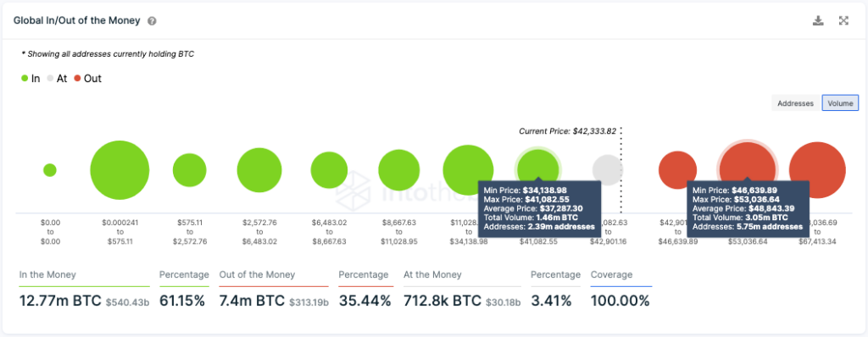Click the green bubble for $6,483.02 to $8,667.63
The height and width of the screenshot is (337, 868).
[x=329, y=170]
